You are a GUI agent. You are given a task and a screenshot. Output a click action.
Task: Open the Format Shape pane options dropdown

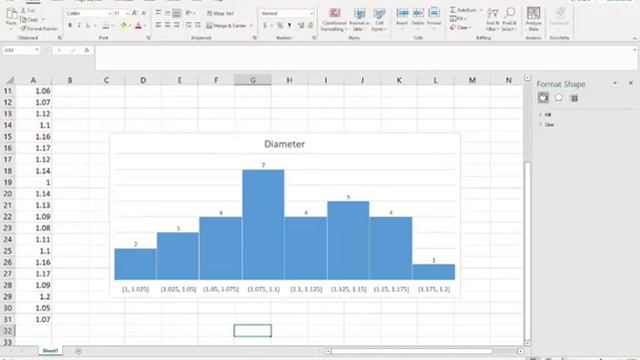point(615,83)
